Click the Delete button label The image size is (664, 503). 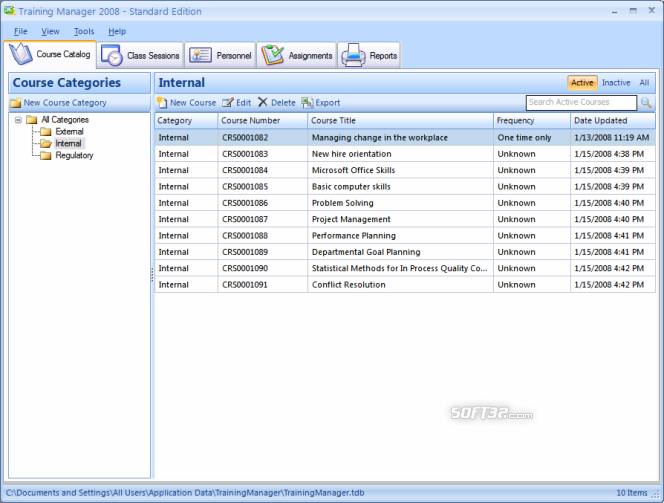pyautogui.click(x=283, y=102)
